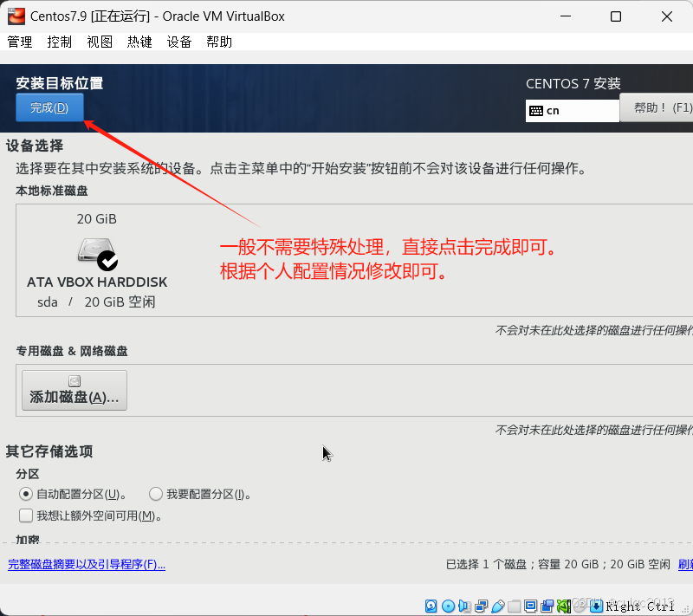Open the 帮助 menu
Viewport: 693px width, 616px height.
pos(219,42)
